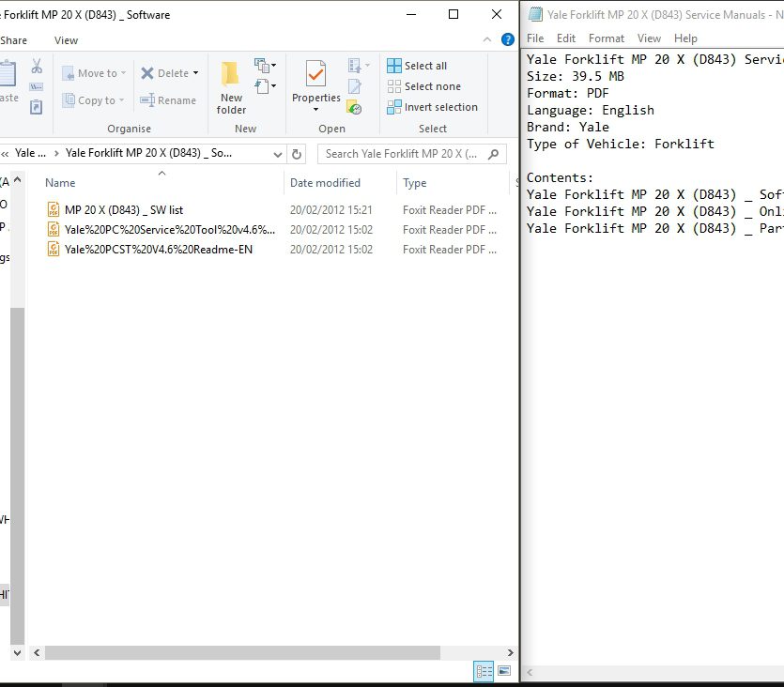The image size is (784, 687).
Task: Open Notepad Format menu
Action: pyautogui.click(x=607, y=38)
